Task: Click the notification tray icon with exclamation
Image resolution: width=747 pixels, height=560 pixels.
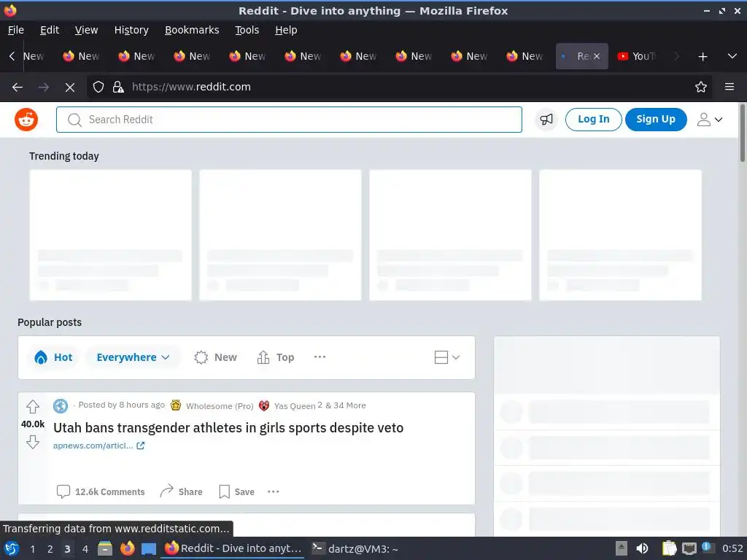Action: click(706, 548)
